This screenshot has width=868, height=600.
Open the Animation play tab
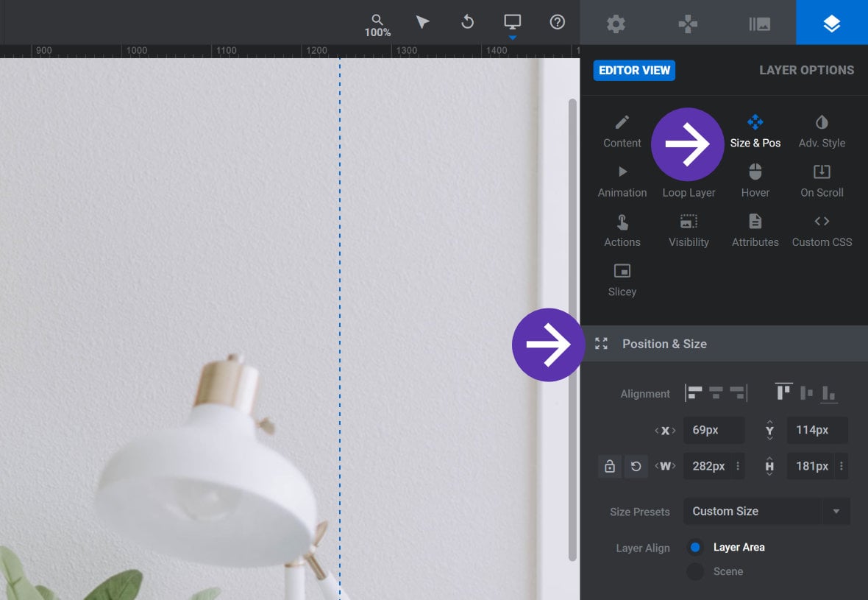click(622, 181)
